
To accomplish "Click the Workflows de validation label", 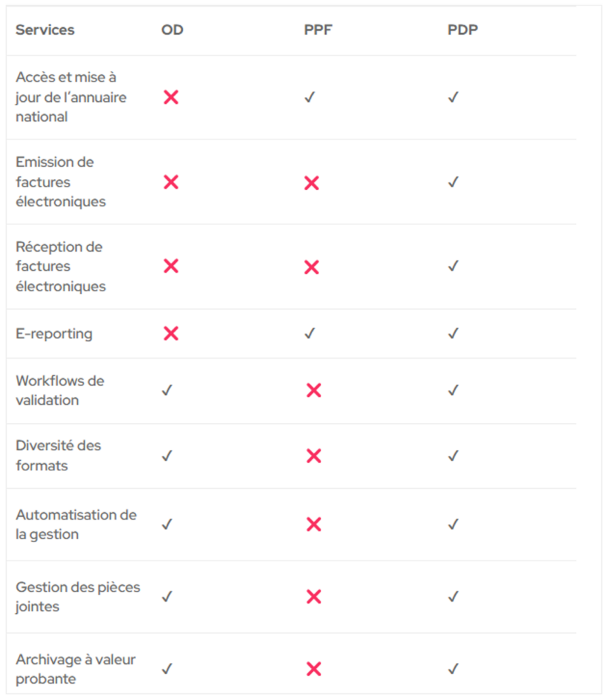I will coord(59,390).
